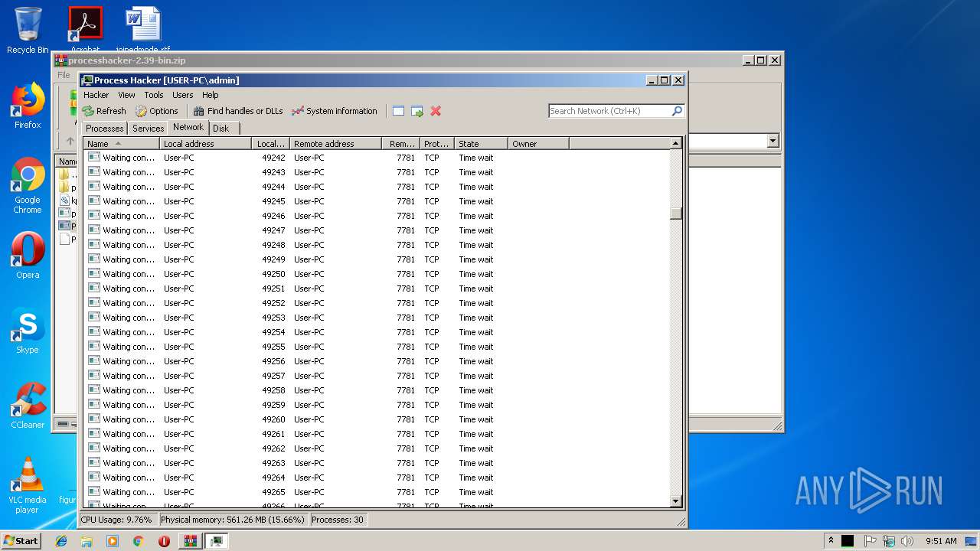
Task: Click the search magnifier icon in Process Hacker
Action: coord(677,111)
